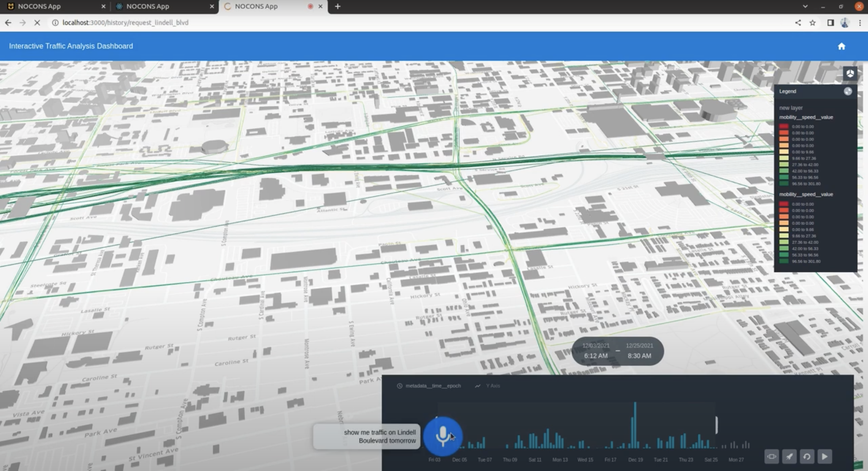Open the browser side panel icon

[x=830, y=22]
